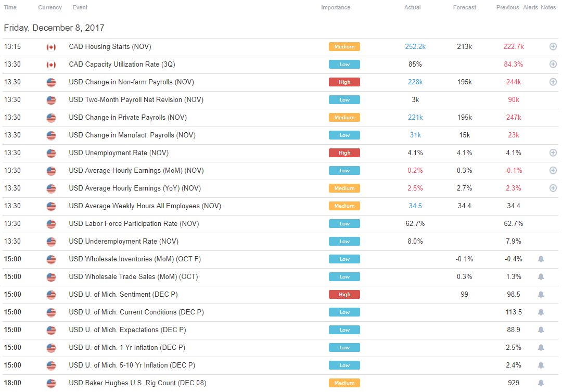Image resolution: width=562 pixels, height=392 pixels.
Task: Expand Average Hourly Earnings (MoM) plus icon
Action: coord(553,171)
